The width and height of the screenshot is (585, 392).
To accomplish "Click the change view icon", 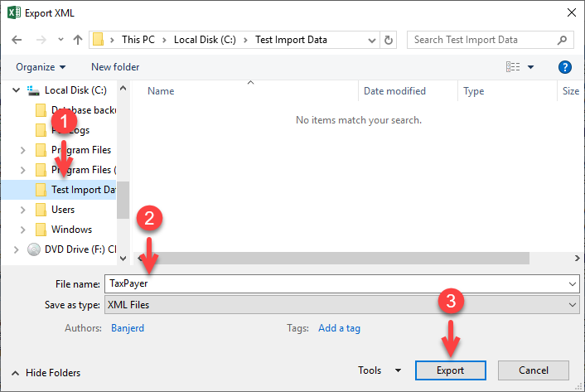I will click(x=513, y=67).
